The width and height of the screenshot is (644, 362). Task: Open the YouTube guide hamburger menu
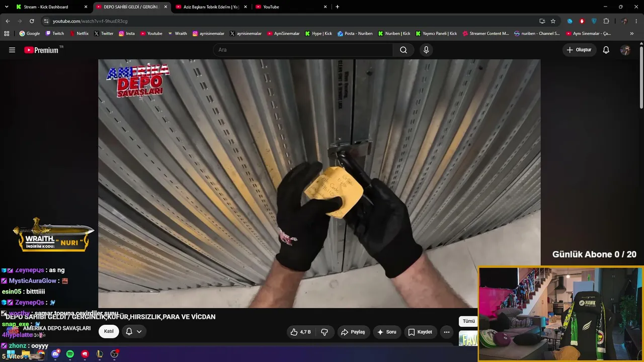click(x=12, y=50)
